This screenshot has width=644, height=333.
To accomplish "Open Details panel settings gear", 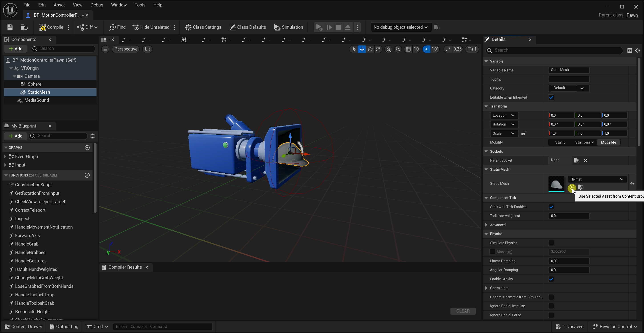I will point(638,51).
